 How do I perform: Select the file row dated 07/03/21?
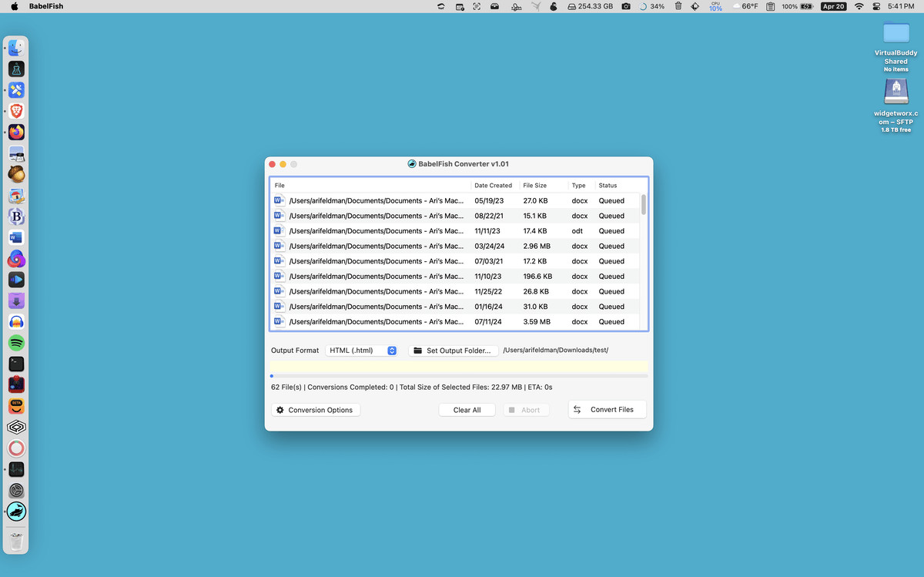pos(455,261)
